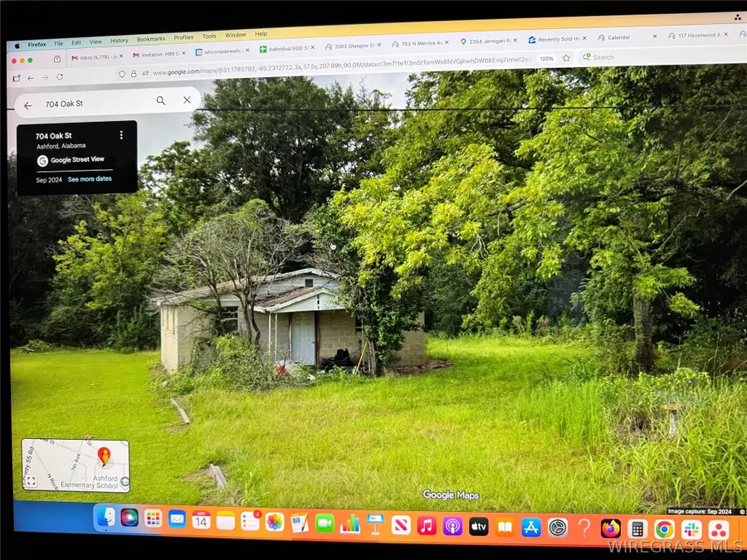Open the Help menu

click(x=261, y=34)
